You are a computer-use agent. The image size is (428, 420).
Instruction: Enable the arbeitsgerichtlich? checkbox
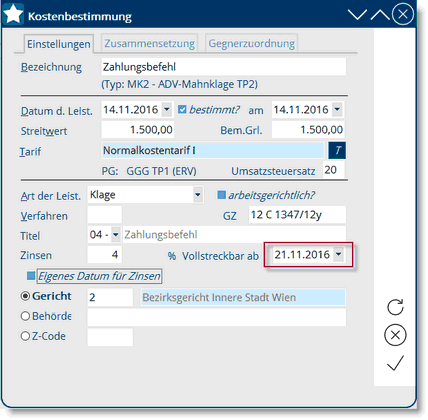coord(222,195)
